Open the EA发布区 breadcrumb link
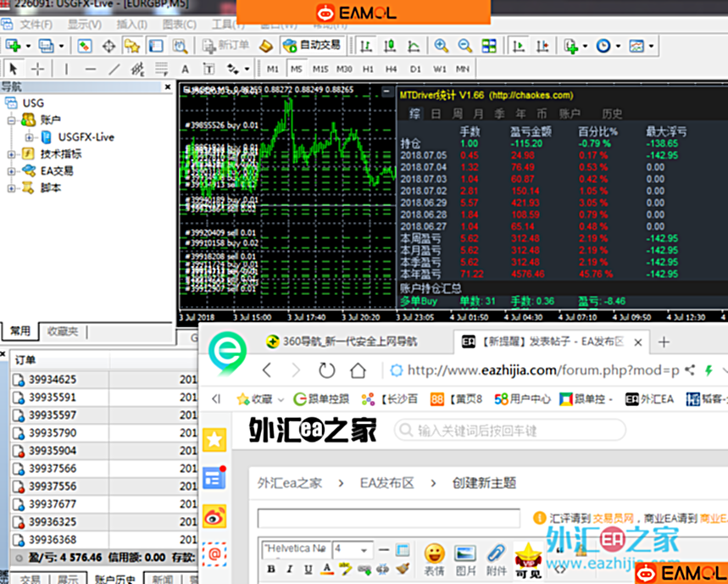Screen dimensions: 728x584 386,483
